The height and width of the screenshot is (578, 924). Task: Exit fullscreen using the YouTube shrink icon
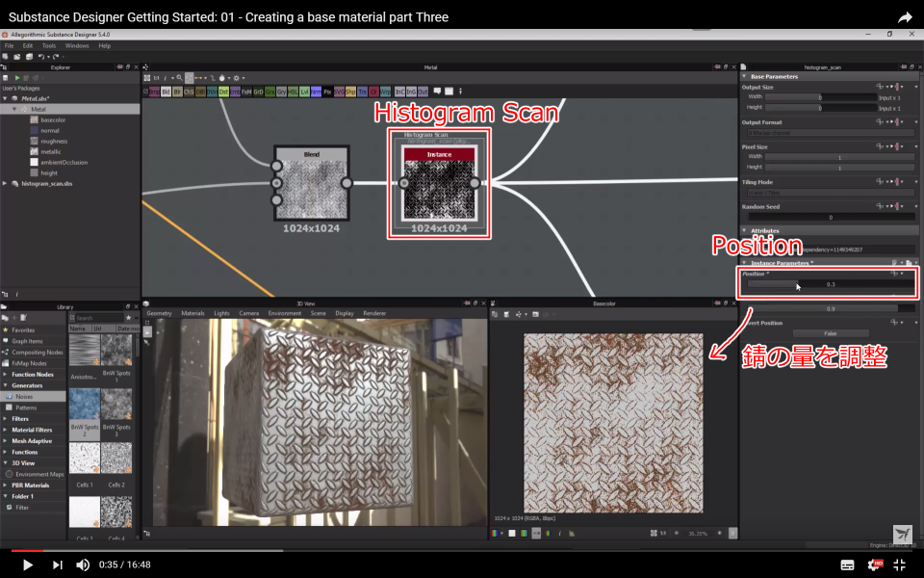[x=900, y=565]
